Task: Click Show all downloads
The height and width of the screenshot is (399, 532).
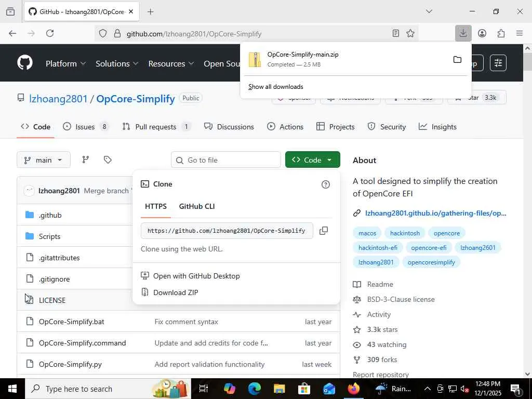Action: pos(276,87)
